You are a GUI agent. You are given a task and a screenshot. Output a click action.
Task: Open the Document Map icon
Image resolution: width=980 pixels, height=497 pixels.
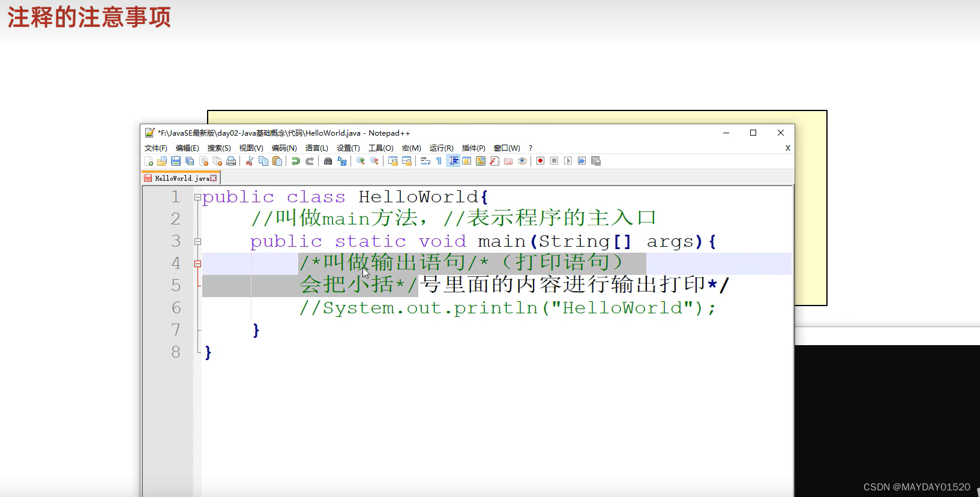(480, 161)
